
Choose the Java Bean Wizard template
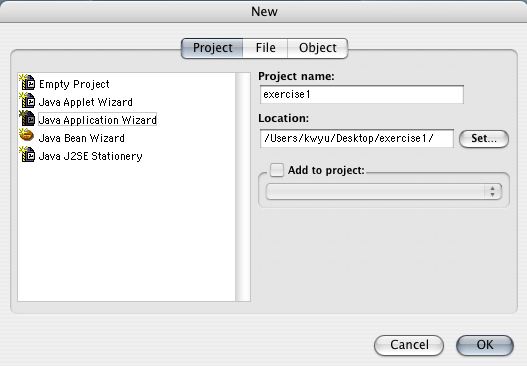[x=82, y=138]
